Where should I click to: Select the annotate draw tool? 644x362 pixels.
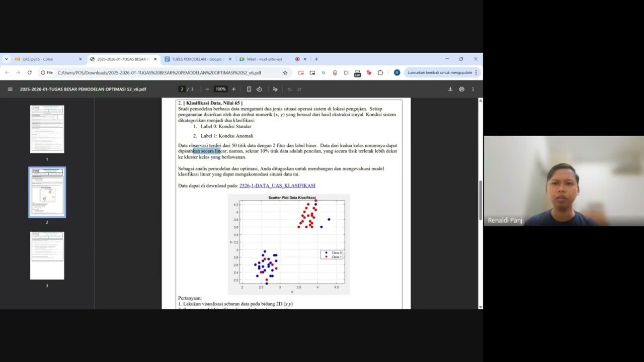pyautogui.click(x=275, y=89)
